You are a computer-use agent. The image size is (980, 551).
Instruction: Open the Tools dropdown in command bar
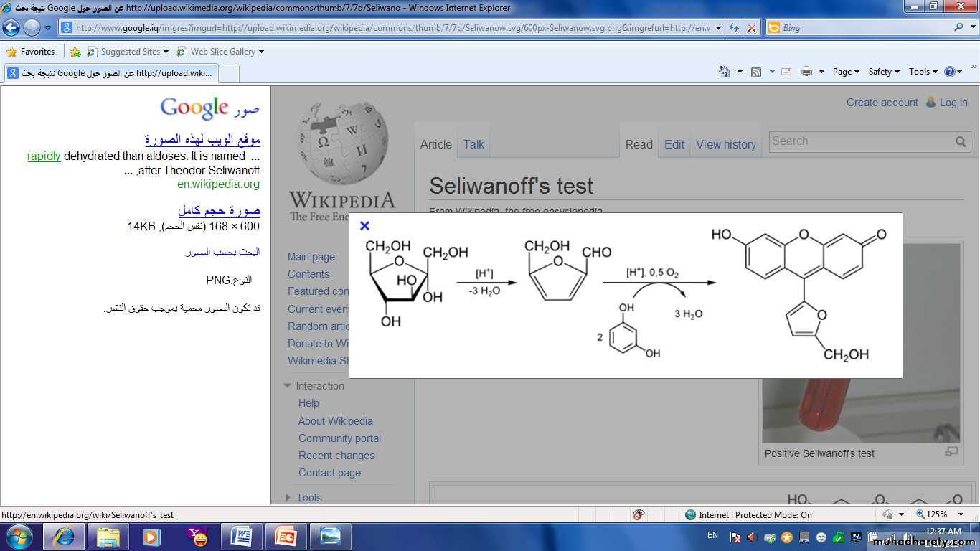point(923,72)
